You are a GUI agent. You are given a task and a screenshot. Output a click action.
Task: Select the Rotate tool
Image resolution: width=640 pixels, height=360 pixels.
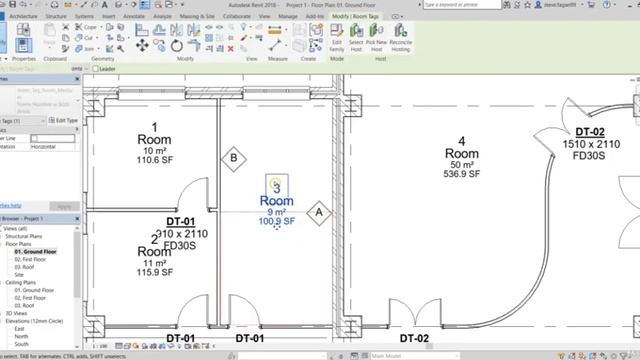coord(176,46)
